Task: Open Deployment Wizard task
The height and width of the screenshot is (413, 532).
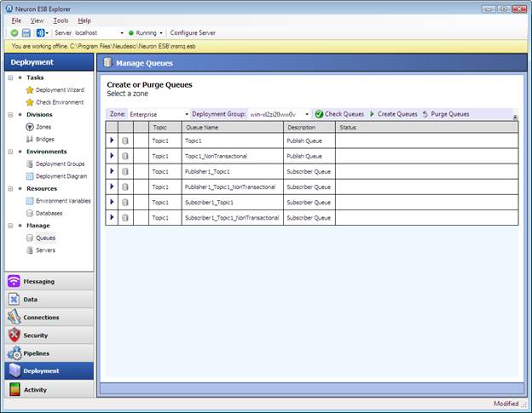Action: (60, 89)
